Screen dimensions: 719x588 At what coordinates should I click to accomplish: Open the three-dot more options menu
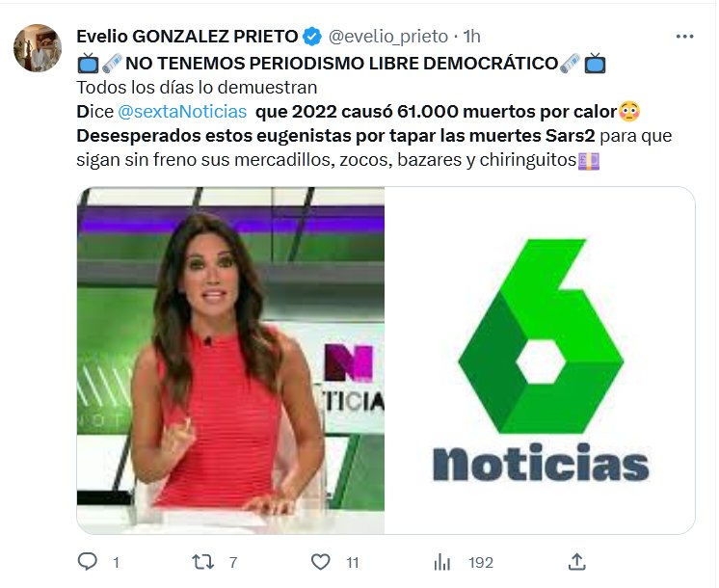click(x=684, y=37)
